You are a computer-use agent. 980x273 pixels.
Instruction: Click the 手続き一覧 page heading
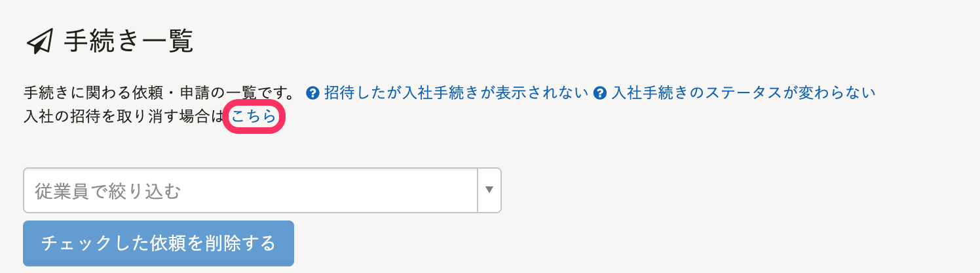(128, 42)
